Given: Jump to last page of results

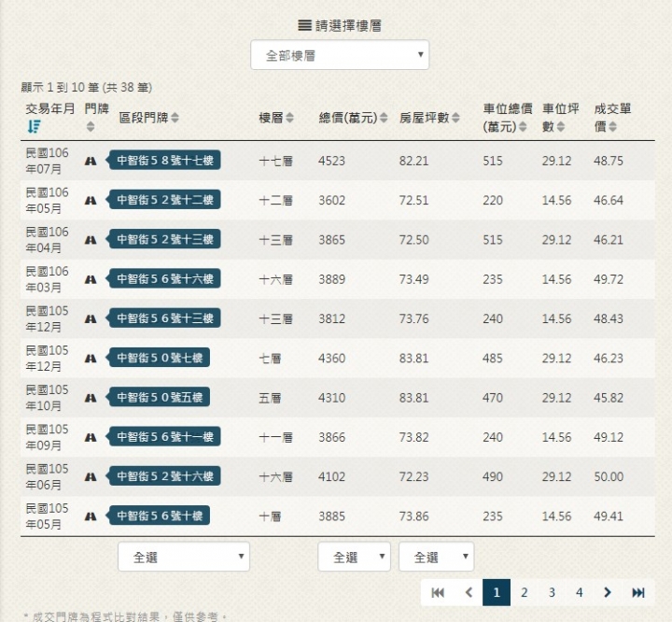Looking at the screenshot, I should coord(638,592).
